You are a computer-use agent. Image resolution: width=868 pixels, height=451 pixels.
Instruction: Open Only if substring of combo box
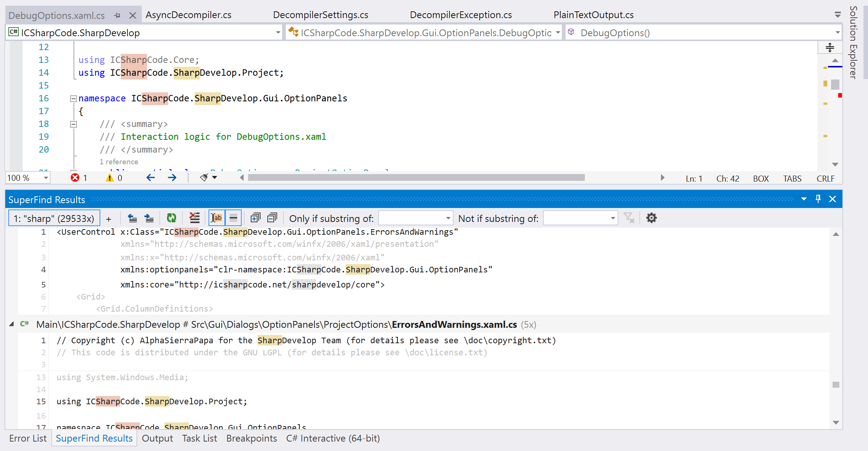click(x=415, y=218)
